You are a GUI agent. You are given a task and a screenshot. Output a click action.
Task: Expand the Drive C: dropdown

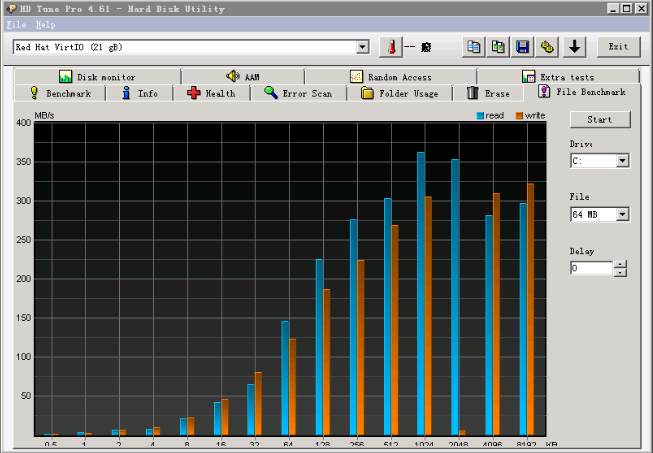click(x=622, y=161)
